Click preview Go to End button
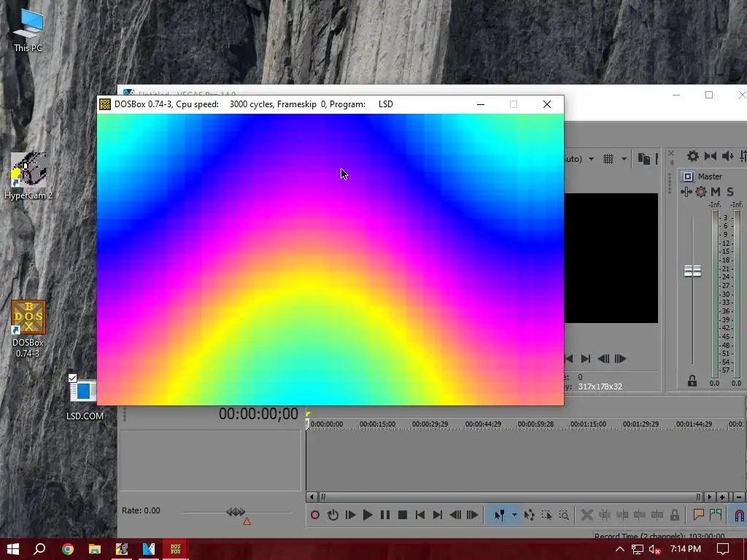 [x=586, y=359]
